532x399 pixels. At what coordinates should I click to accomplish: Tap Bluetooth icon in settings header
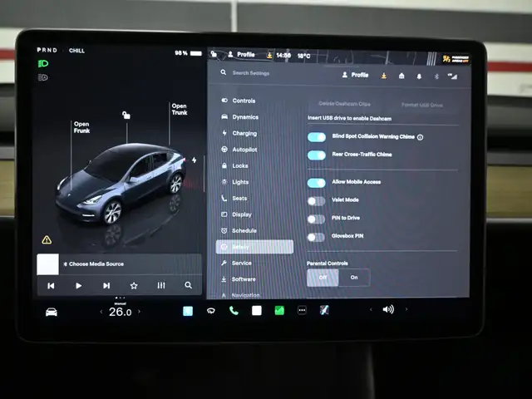click(x=436, y=76)
